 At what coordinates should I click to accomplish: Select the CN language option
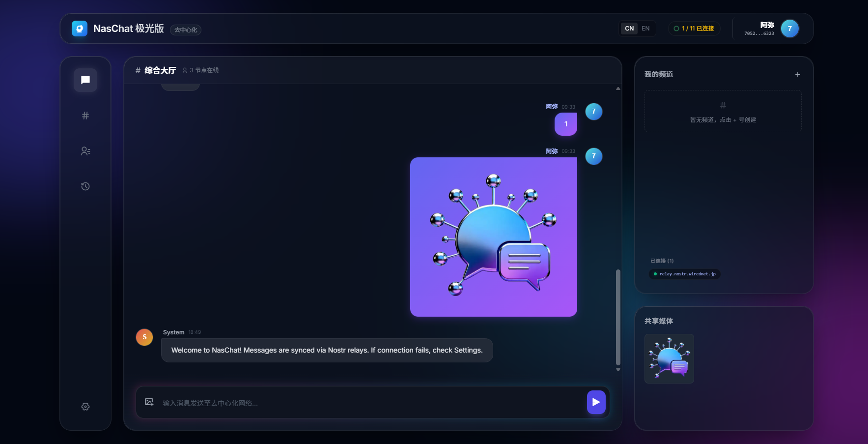coord(629,28)
